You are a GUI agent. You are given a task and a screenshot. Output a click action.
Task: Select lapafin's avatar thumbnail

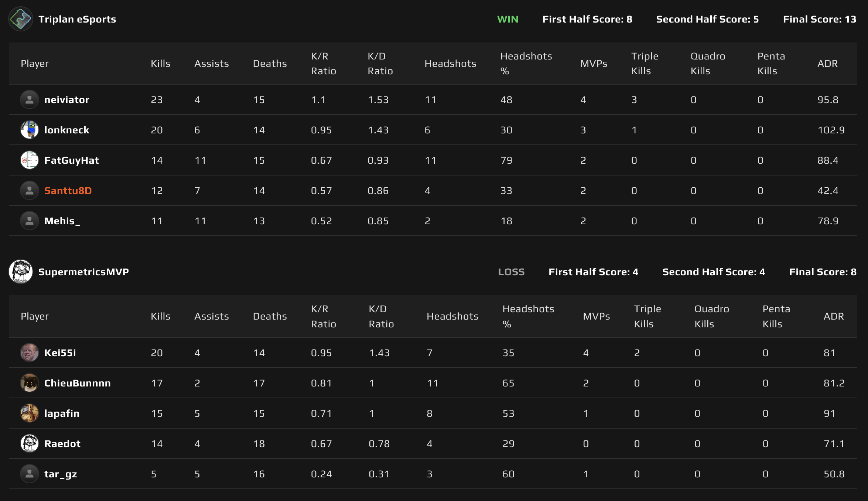click(x=30, y=413)
